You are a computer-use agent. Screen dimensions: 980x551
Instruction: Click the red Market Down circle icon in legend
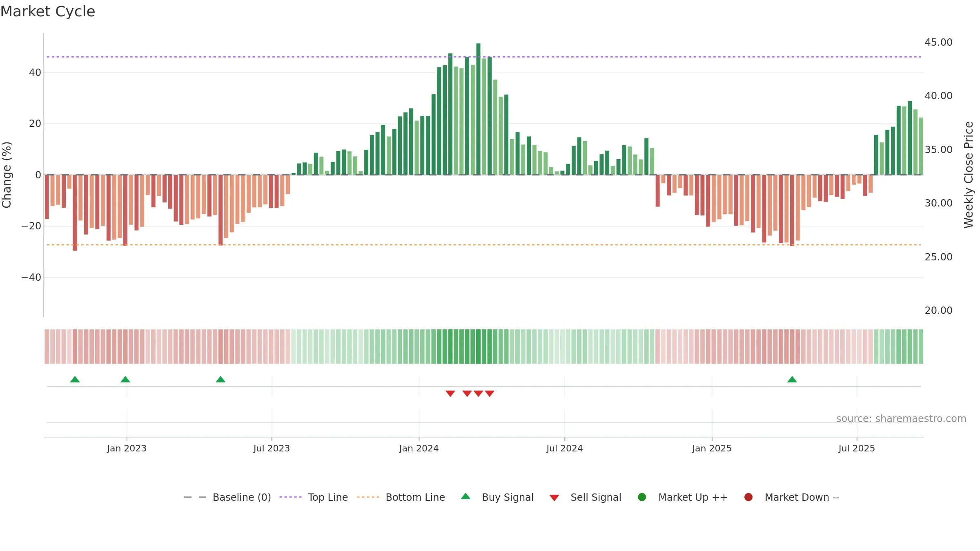[748, 497]
